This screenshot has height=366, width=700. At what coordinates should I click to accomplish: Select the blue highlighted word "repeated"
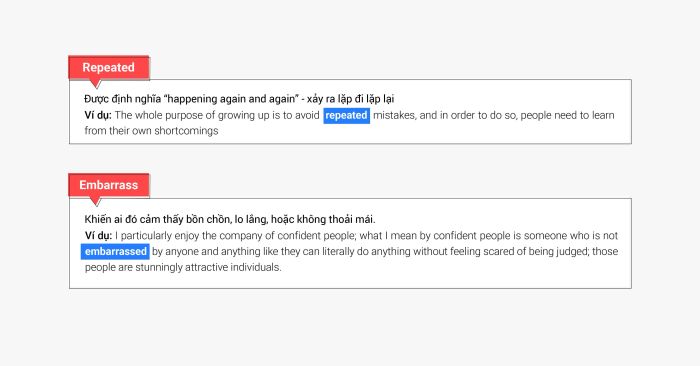[x=346, y=115]
